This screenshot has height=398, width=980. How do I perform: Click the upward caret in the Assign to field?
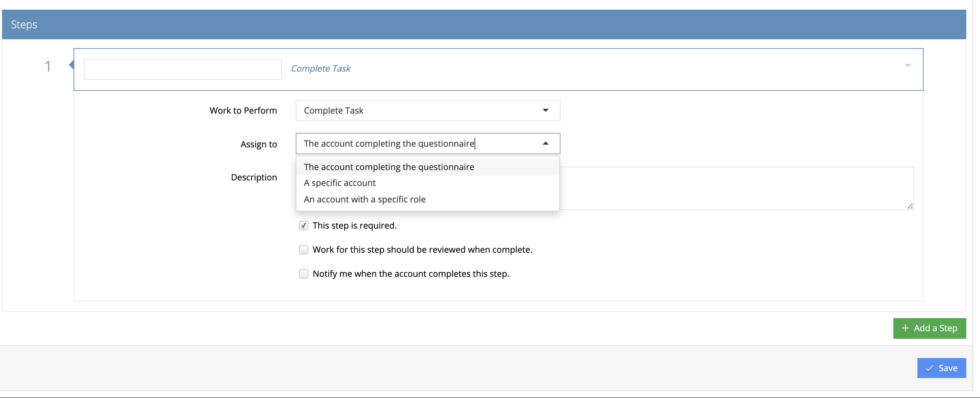pos(546,144)
